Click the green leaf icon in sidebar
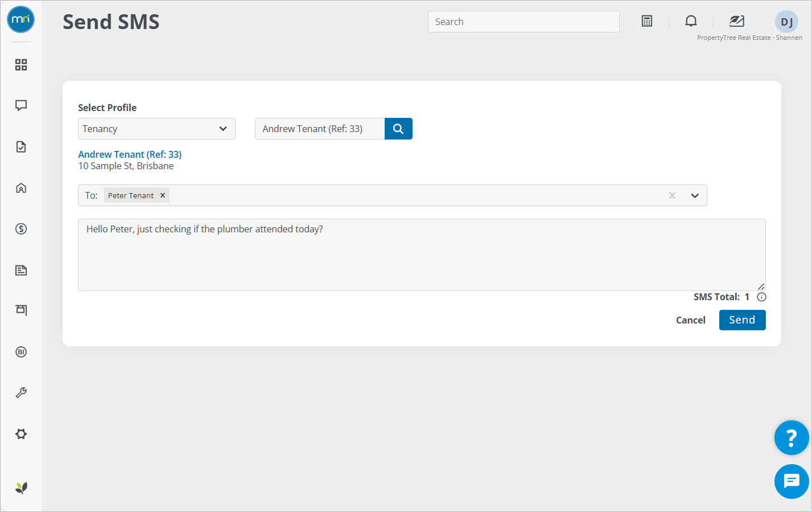 point(21,488)
